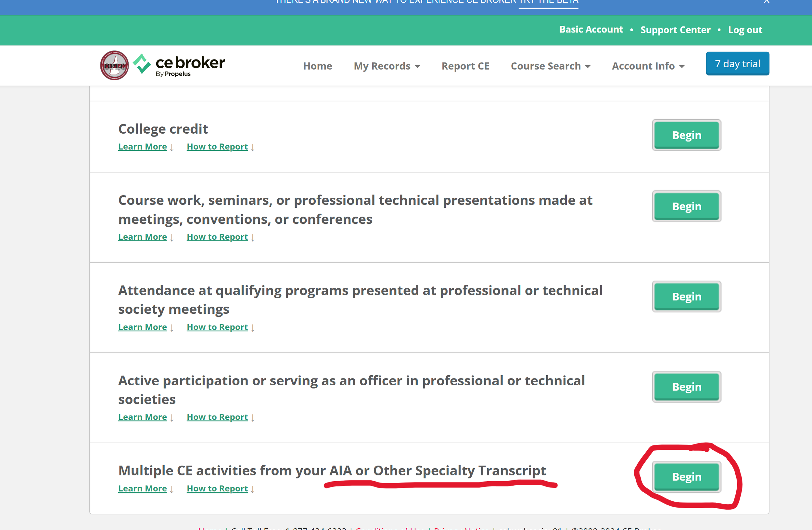Begin reporting College credit

click(686, 135)
